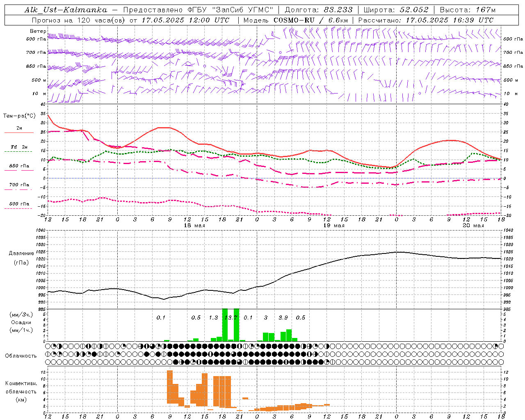Viewport: 525px width, 420px height.
Task: Click the 700 гПа temperature legend entry
Action: [x=19, y=185]
